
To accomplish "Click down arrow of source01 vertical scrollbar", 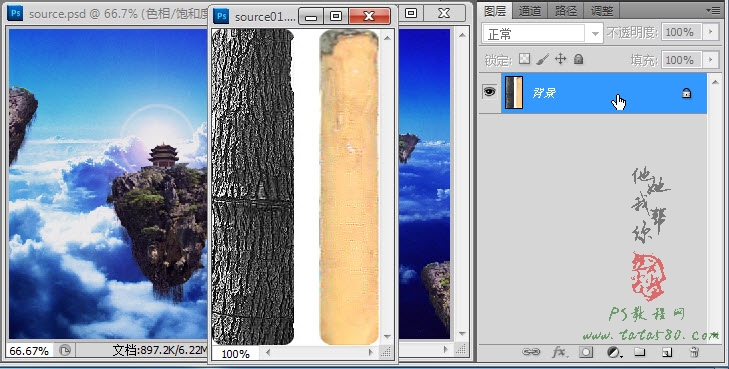I will point(387,336).
